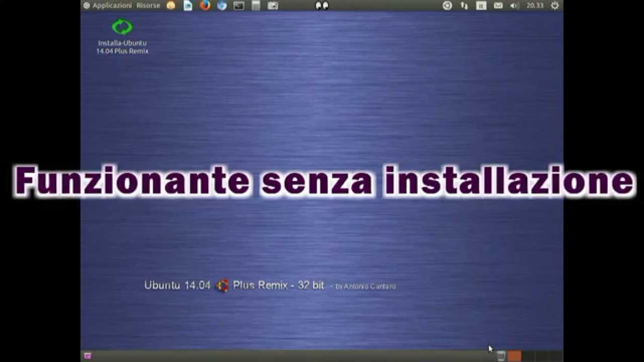Open the Terminal launcher in top panel

[239, 6]
